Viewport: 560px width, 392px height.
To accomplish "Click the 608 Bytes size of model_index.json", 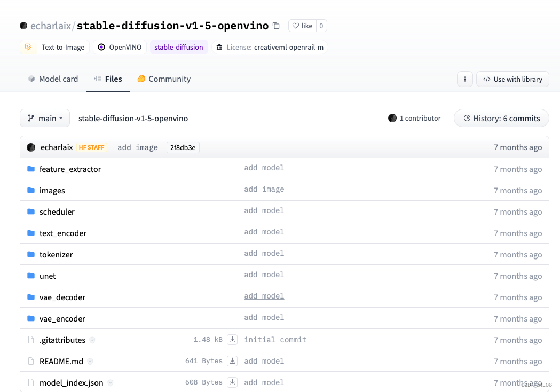I will pos(204,382).
